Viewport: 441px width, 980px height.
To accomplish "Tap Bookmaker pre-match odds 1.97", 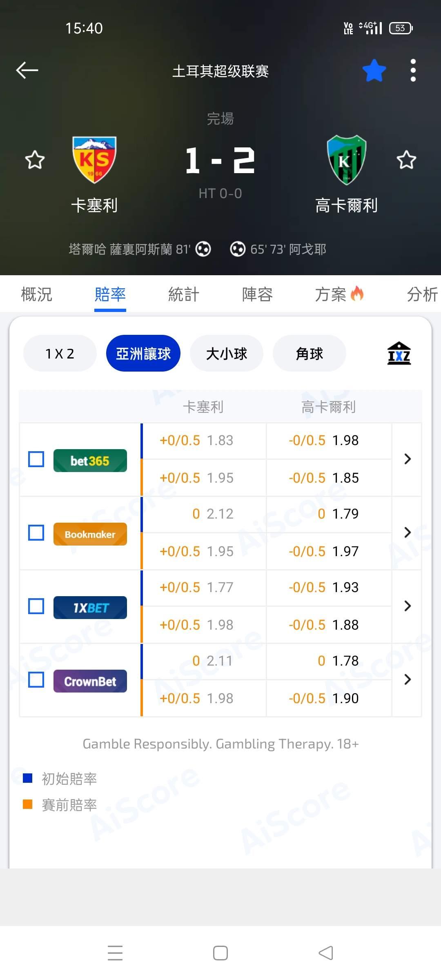I will point(345,551).
